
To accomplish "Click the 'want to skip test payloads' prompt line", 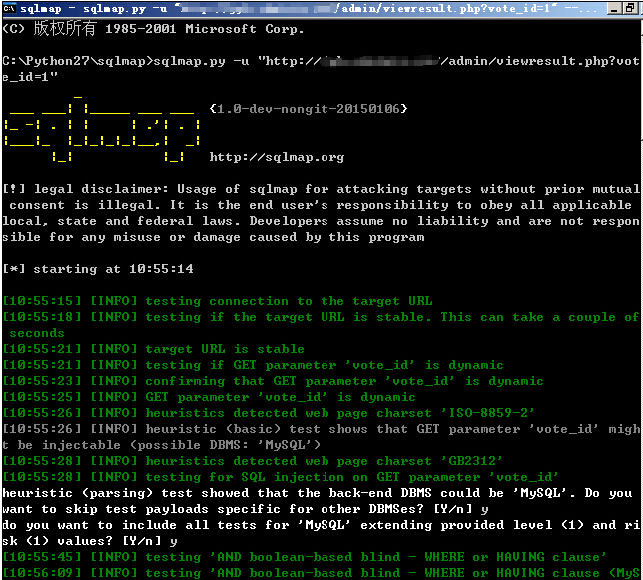I will 245,509.
